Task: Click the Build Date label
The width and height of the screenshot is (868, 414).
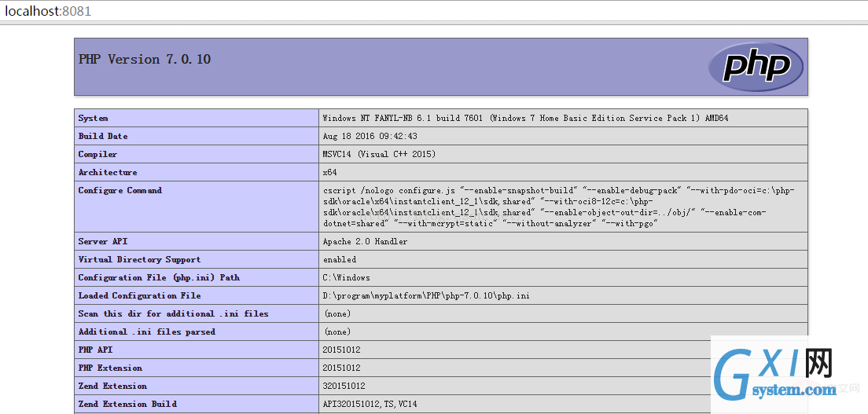Action: [103, 136]
